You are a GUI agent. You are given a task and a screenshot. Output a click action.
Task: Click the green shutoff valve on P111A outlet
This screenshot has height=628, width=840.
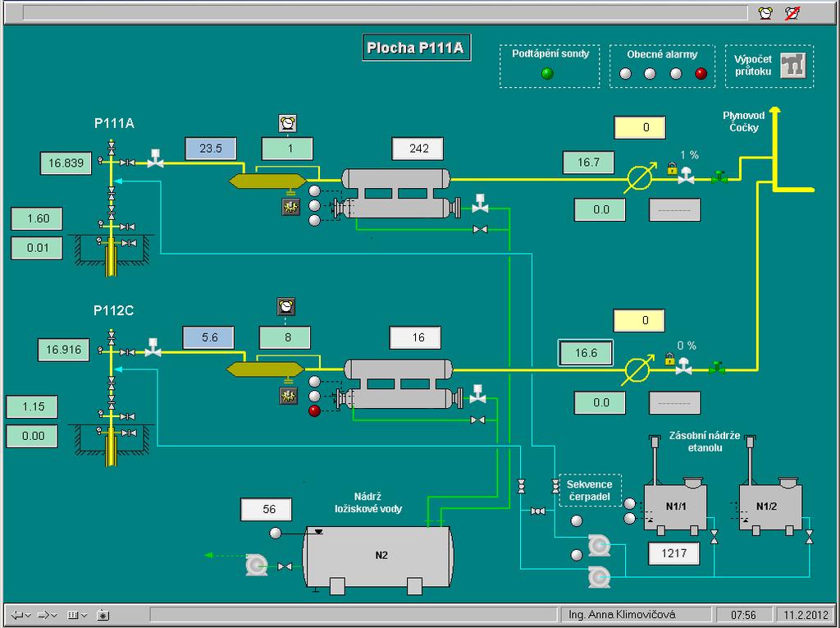pos(719,177)
